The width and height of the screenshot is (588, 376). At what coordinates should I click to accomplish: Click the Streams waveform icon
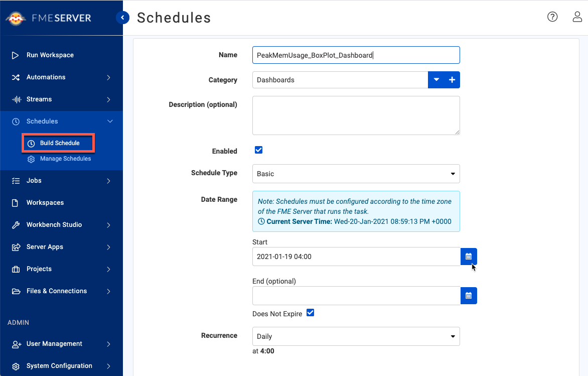(x=16, y=99)
